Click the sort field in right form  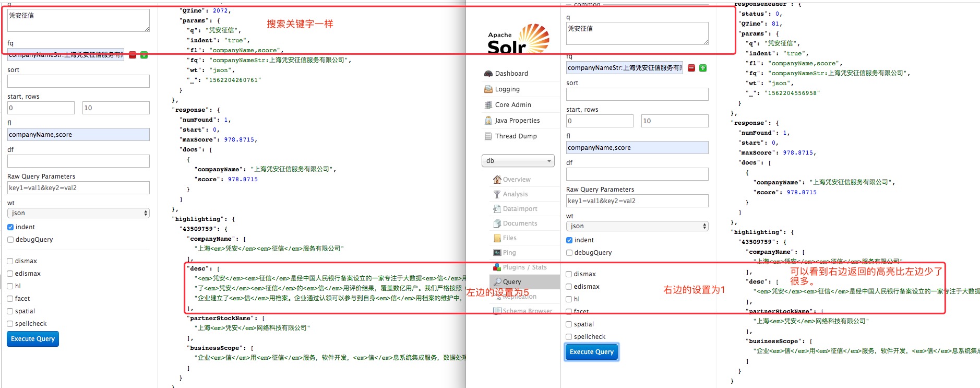[x=637, y=94]
